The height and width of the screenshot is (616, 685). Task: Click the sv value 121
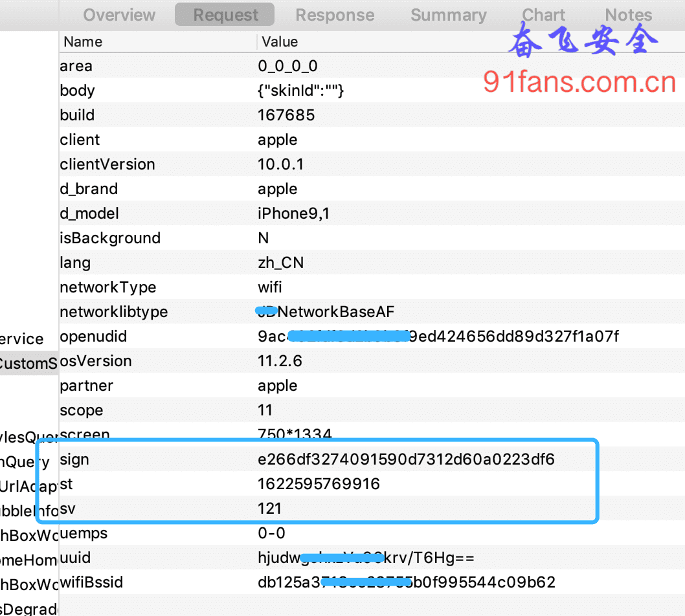[269, 509]
